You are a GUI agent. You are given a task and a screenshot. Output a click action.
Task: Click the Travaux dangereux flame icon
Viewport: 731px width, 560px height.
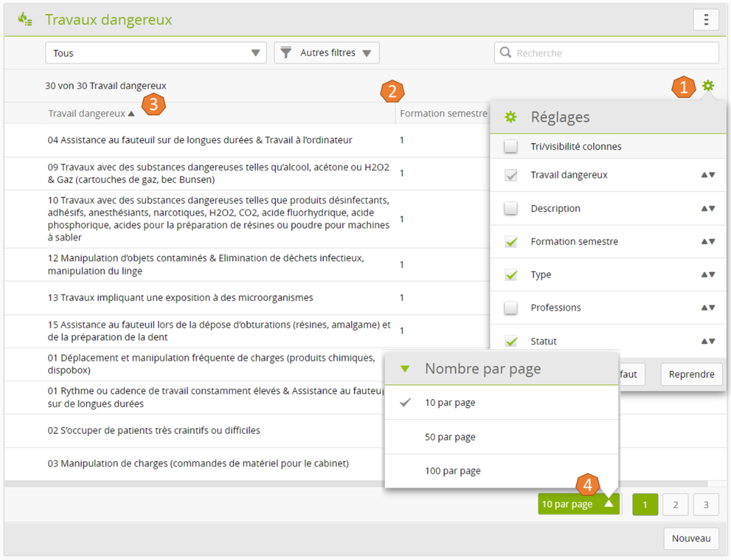point(25,19)
